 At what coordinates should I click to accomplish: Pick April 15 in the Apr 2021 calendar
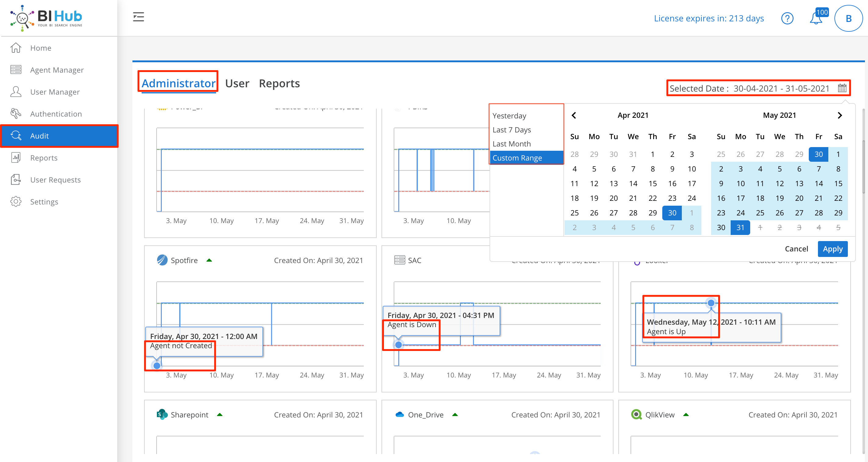coord(652,183)
